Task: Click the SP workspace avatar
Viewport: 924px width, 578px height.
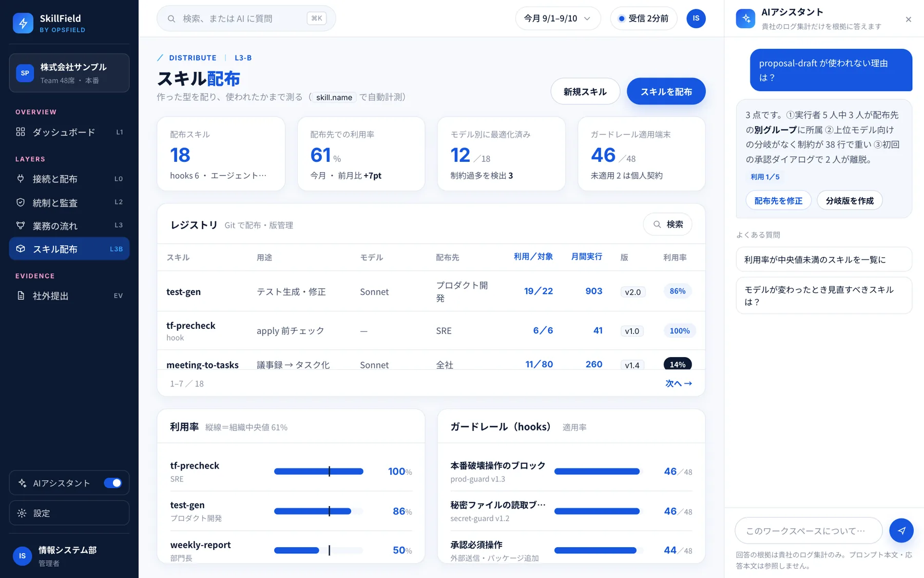Action: (25, 73)
